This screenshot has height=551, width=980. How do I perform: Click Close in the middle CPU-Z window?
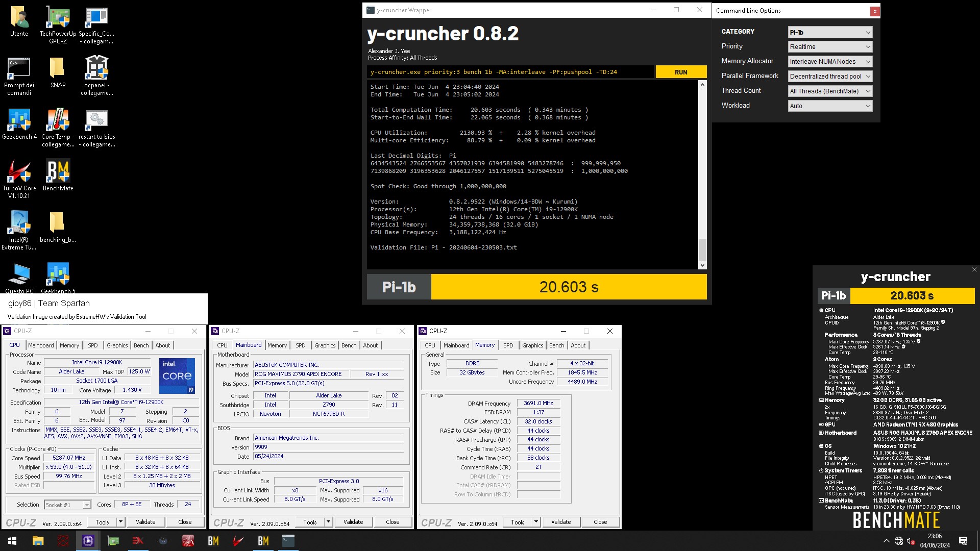393,522
